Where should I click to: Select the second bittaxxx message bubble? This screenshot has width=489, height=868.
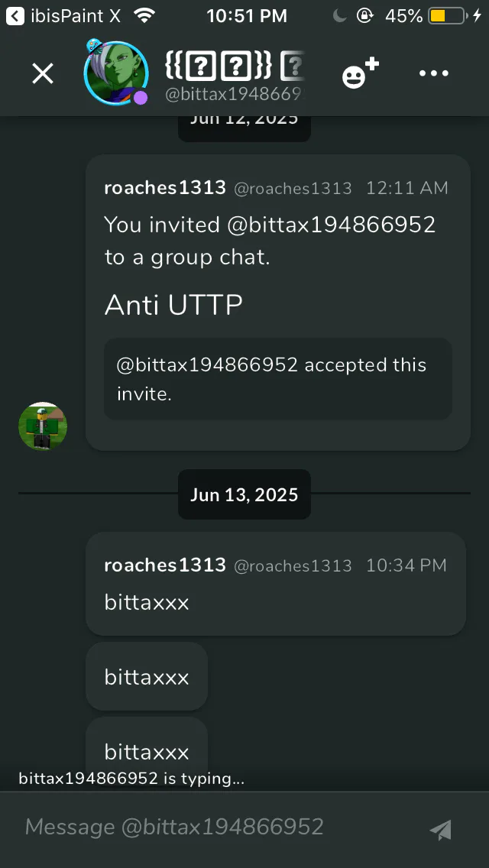click(147, 676)
